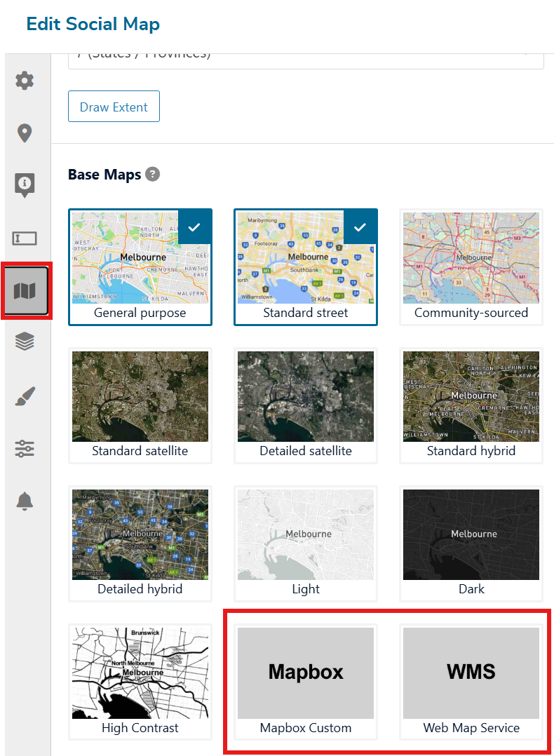Expand the States / Provinces dropdown

[x=306, y=58]
